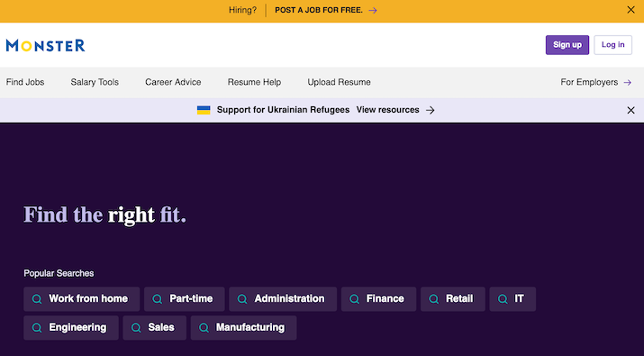Screen dimensions: 644x356
Task: Dismiss the Ukrainian Refugees support banner
Action: click(630, 110)
